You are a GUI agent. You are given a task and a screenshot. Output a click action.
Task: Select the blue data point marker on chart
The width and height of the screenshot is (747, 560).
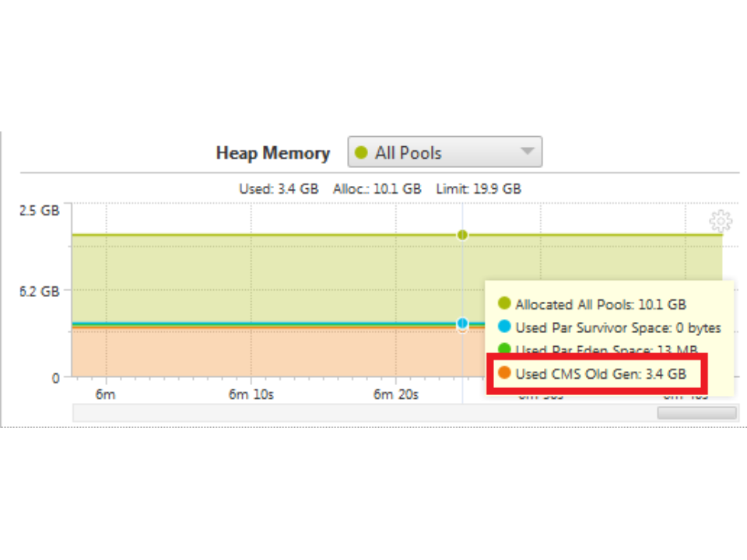[x=463, y=324]
